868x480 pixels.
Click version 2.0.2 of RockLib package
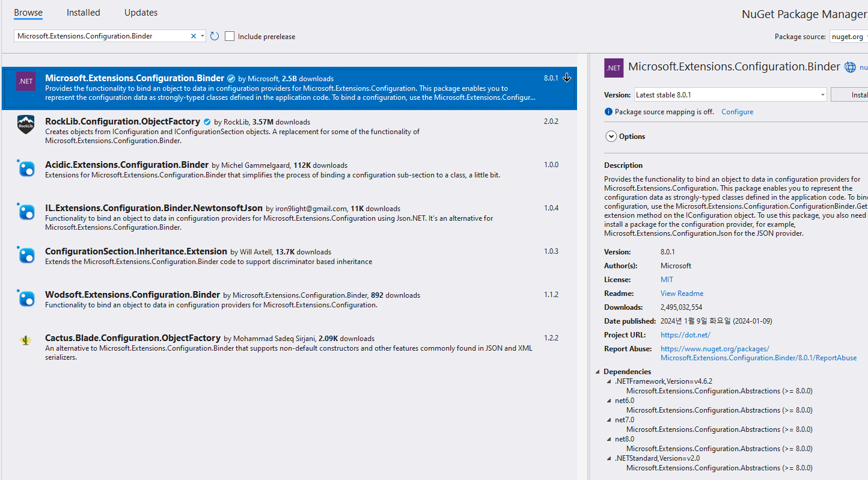click(551, 122)
